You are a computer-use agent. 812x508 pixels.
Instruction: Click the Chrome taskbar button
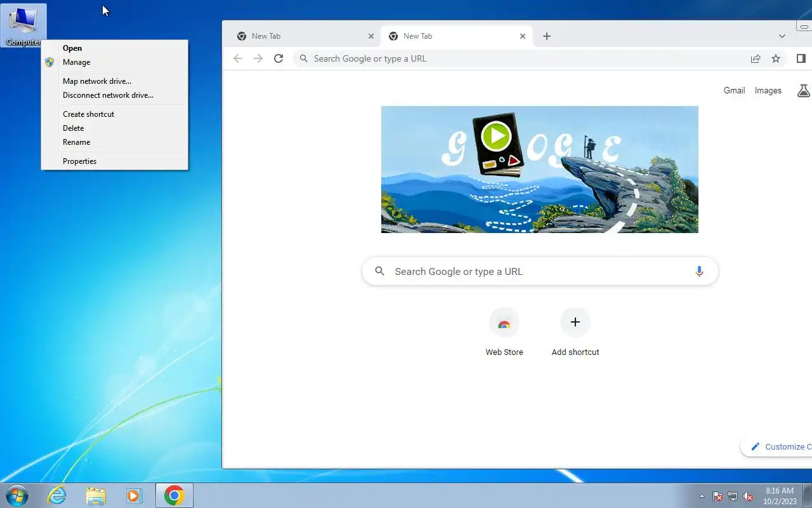tap(174, 495)
